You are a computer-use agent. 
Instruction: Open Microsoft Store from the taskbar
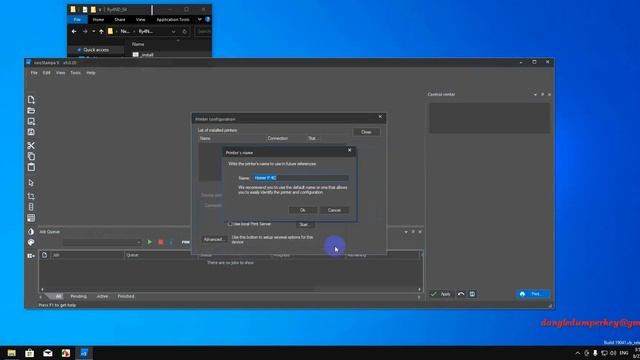tap(29, 353)
